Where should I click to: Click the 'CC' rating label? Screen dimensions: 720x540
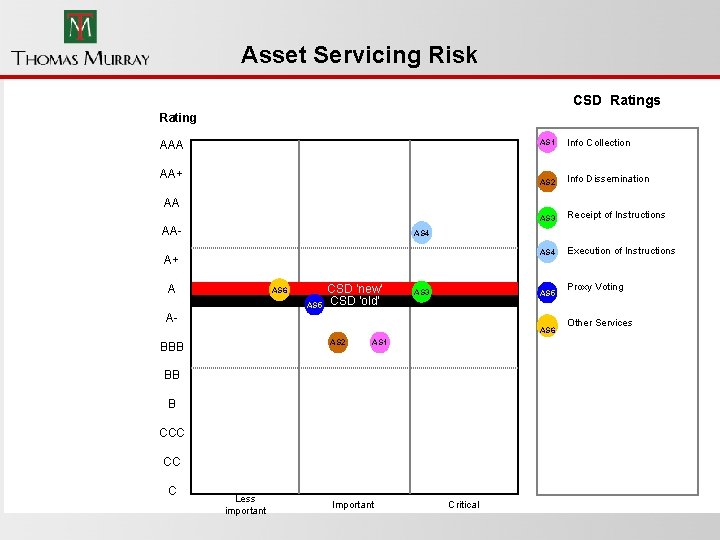pyautogui.click(x=172, y=462)
